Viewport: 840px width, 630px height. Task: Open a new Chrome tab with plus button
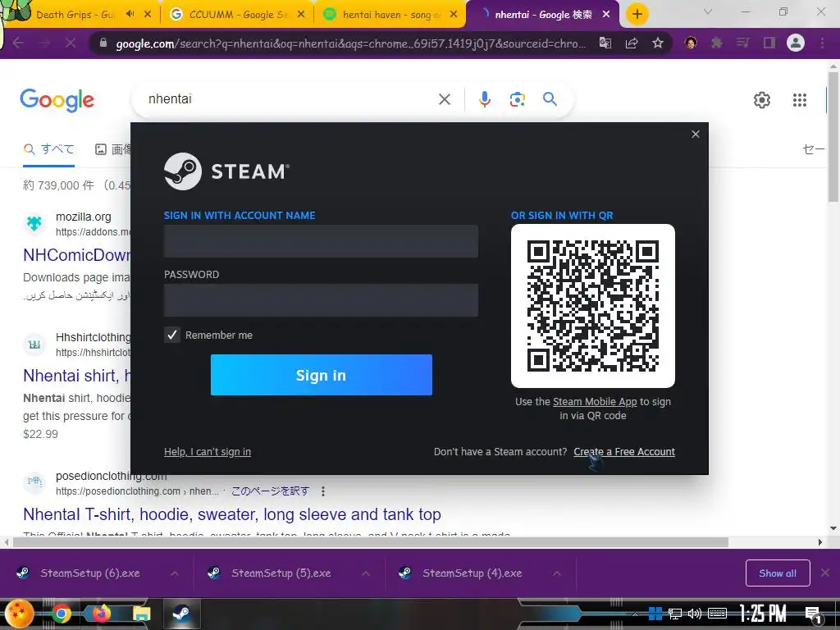[x=637, y=15]
